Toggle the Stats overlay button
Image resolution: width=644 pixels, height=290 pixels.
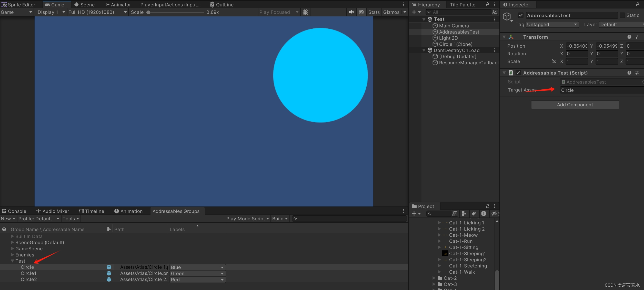(374, 12)
